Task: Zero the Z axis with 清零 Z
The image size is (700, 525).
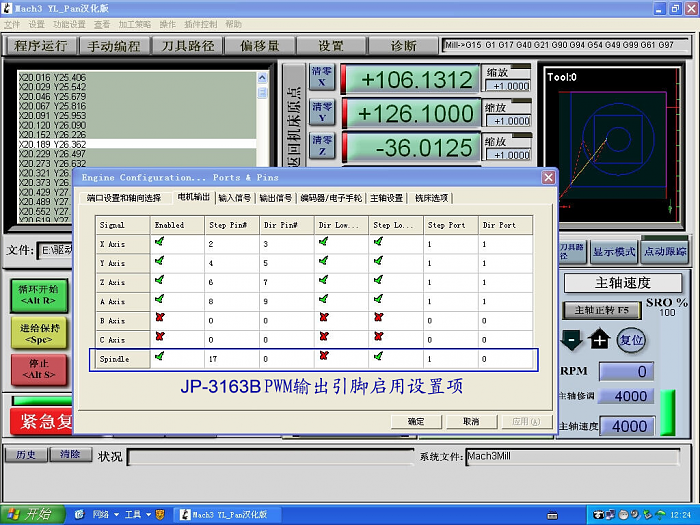Action: (322, 146)
